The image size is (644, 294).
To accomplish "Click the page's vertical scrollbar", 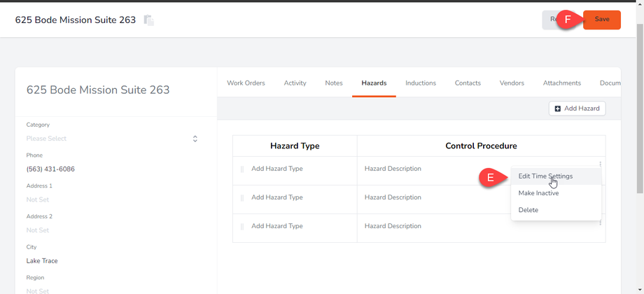I will tap(639, 105).
